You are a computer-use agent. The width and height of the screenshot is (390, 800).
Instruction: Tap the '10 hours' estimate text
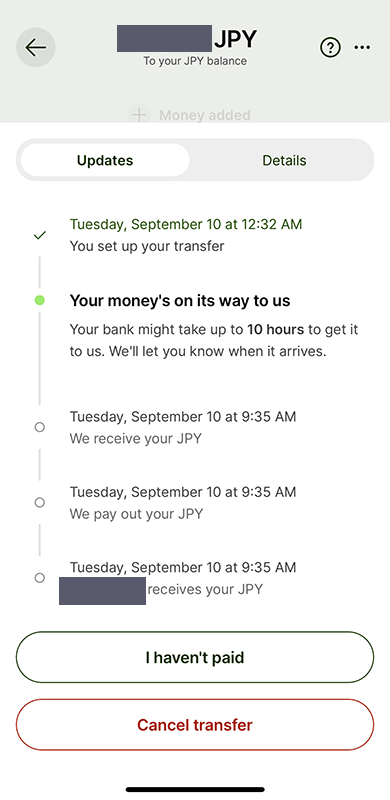[x=275, y=330]
